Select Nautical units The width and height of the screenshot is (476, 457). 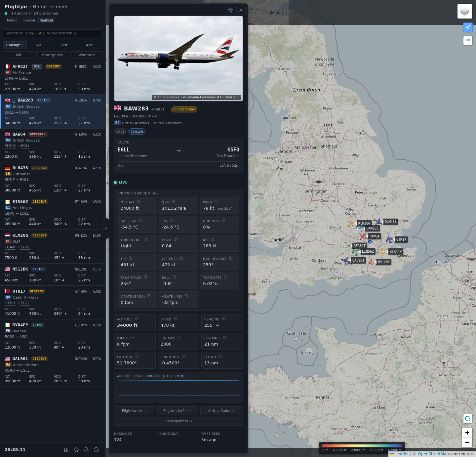click(46, 21)
